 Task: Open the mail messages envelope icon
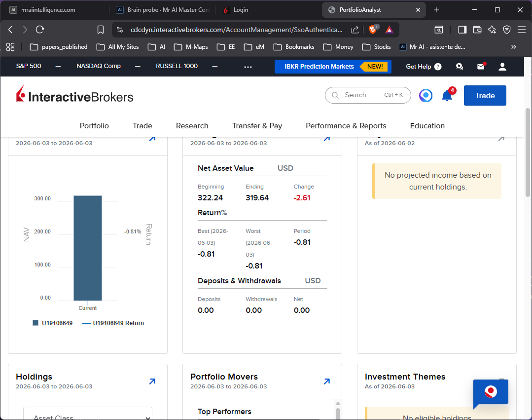(481, 67)
